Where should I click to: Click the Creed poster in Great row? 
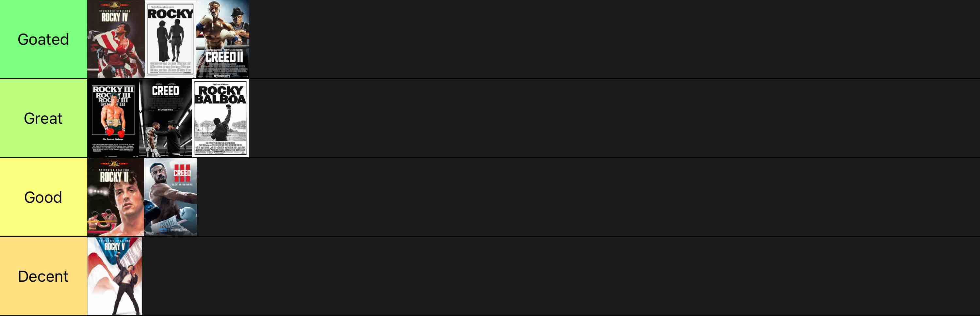(166, 118)
